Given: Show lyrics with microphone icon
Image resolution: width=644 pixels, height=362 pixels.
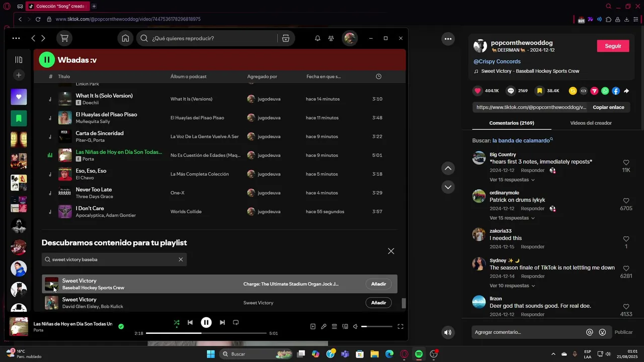Looking at the screenshot, I should 324,327.
